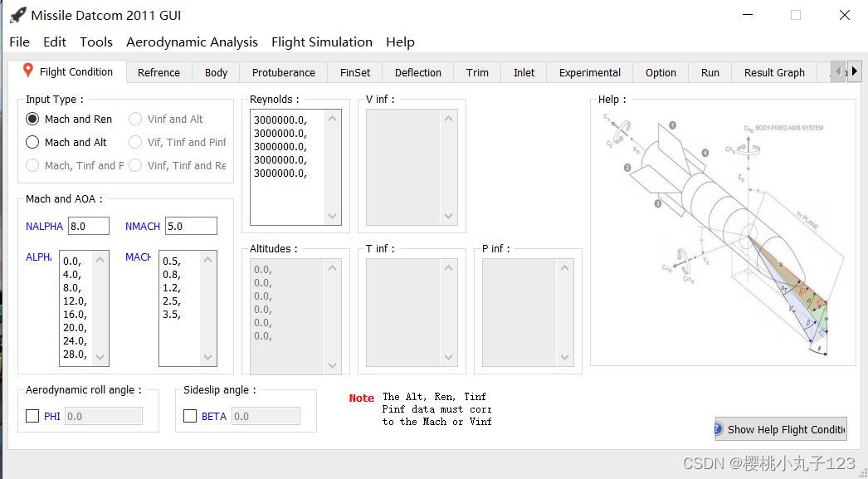The height and width of the screenshot is (479, 868).
Task: Click Show Help Flight Condition button
Action: tap(781, 429)
